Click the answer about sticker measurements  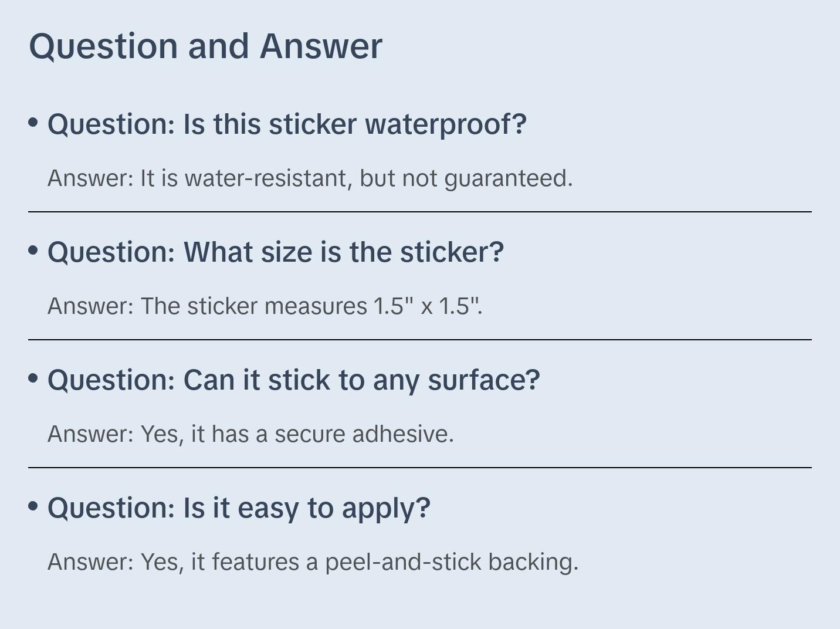point(265,306)
